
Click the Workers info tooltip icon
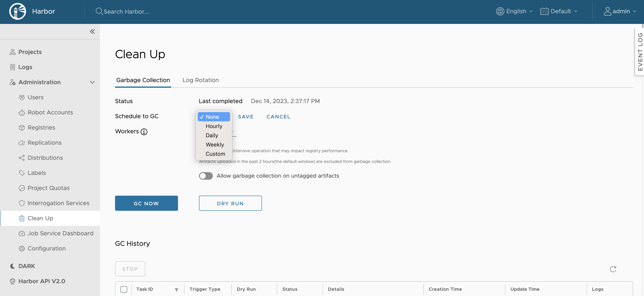click(x=144, y=132)
